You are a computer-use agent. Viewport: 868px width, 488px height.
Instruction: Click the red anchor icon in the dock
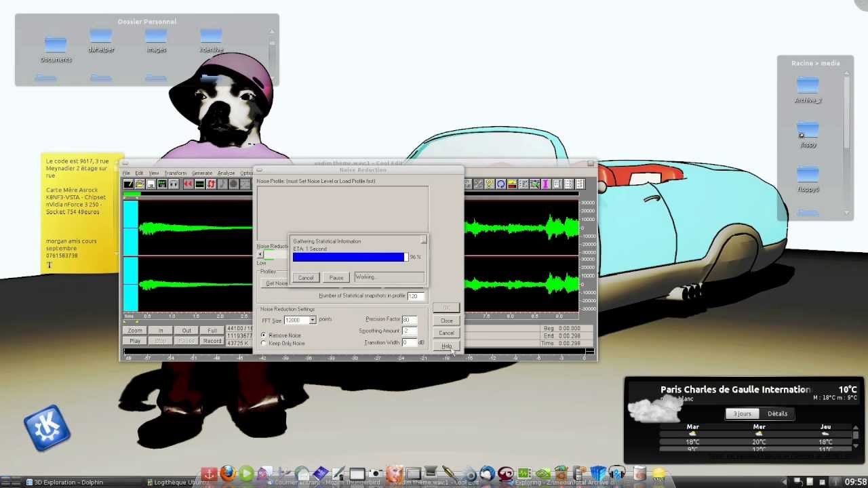click(x=210, y=474)
